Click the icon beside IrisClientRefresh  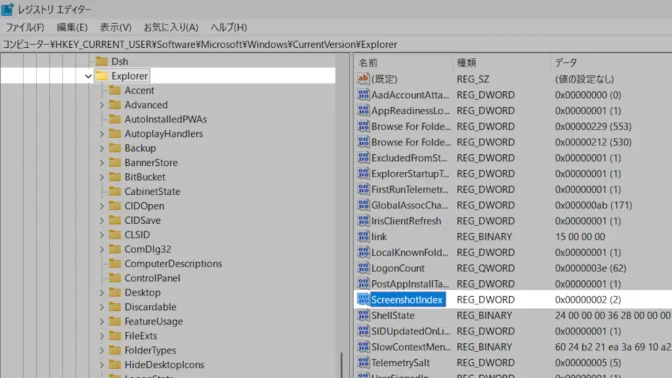[x=363, y=221]
